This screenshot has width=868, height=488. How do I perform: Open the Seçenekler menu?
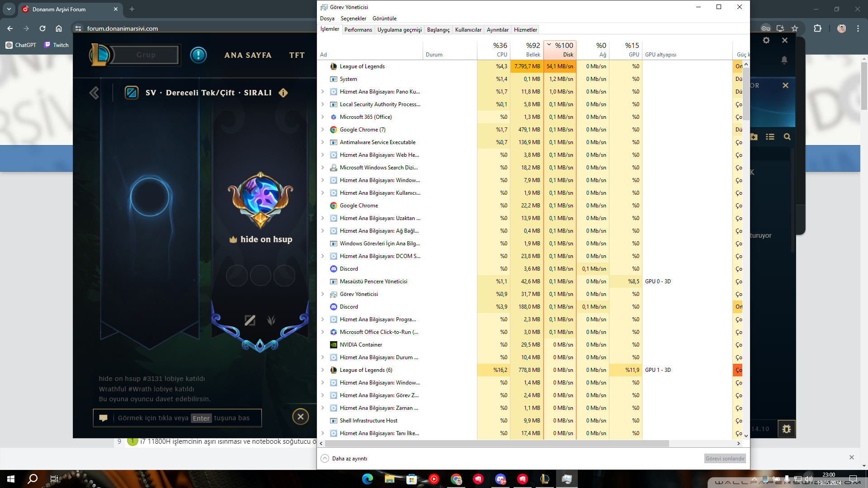point(353,19)
